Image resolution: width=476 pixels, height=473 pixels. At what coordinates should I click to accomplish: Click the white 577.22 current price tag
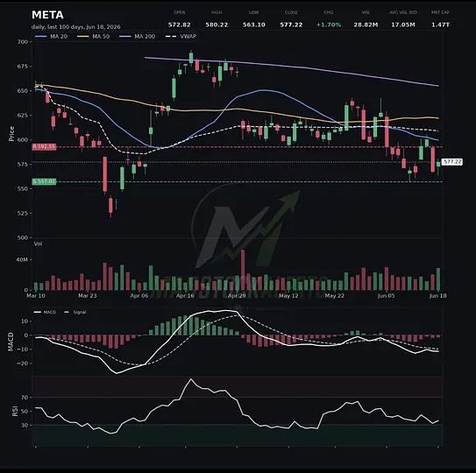pos(452,162)
